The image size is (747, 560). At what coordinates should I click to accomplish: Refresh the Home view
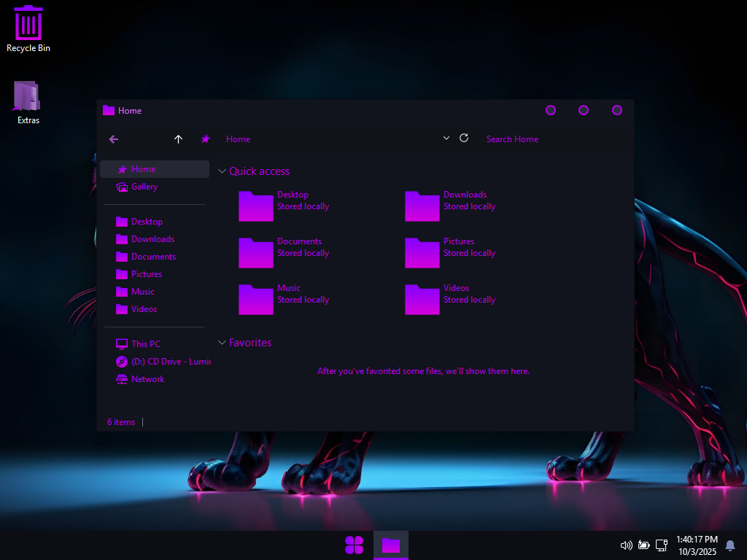464,138
